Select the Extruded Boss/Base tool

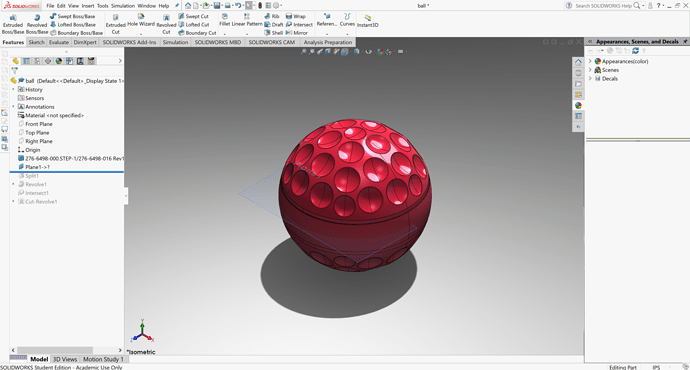click(x=13, y=24)
